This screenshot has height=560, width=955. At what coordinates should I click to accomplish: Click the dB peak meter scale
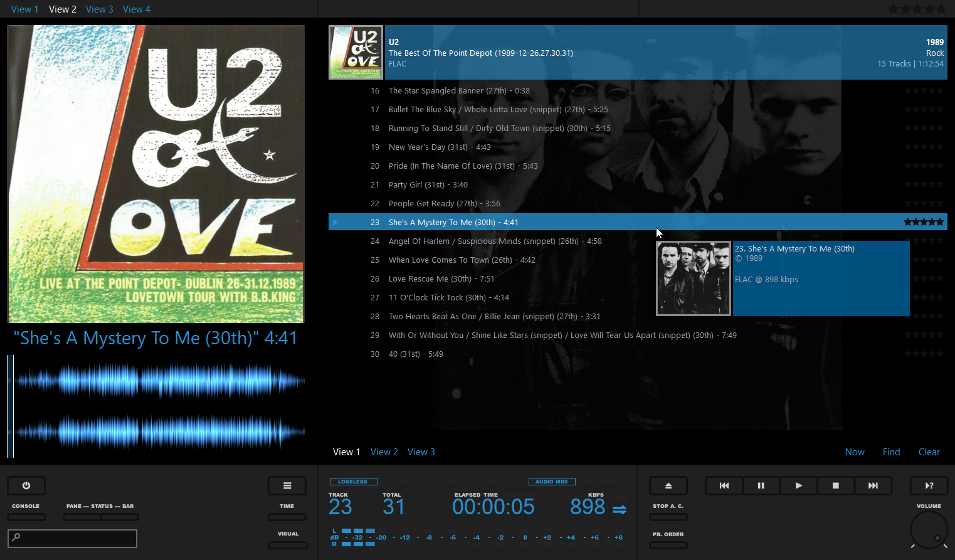pyautogui.click(x=477, y=537)
